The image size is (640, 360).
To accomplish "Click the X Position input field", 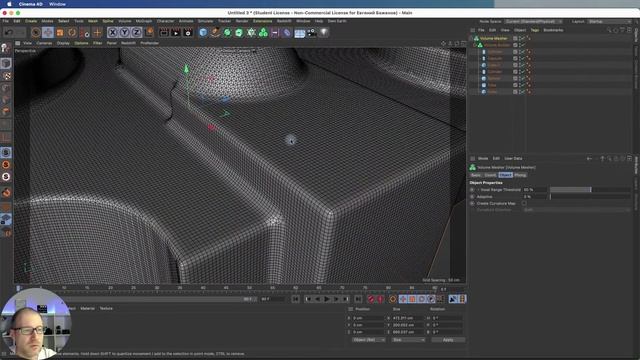I will [x=368, y=318].
